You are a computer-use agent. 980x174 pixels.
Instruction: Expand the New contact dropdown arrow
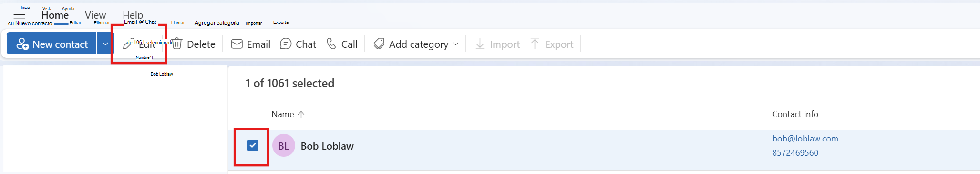(x=105, y=44)
